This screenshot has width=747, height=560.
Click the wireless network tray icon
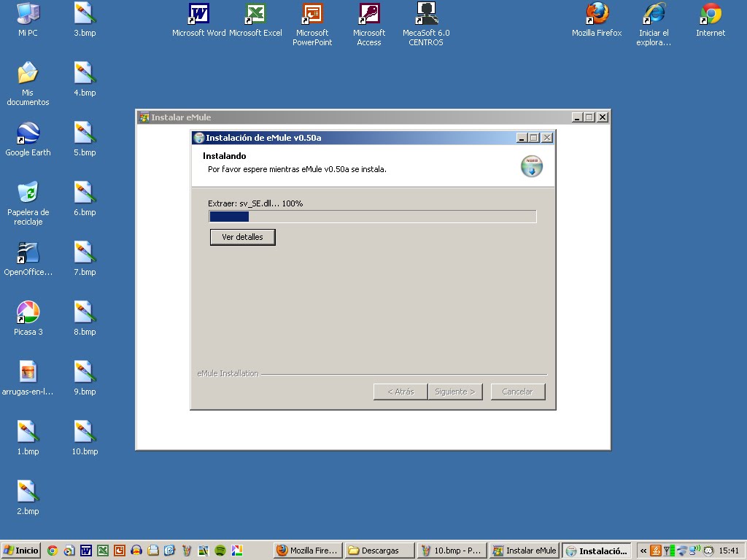[695, 551]
